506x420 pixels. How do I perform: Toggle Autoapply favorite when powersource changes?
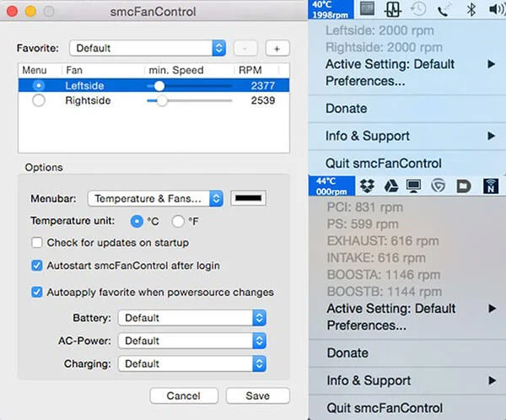37,292
